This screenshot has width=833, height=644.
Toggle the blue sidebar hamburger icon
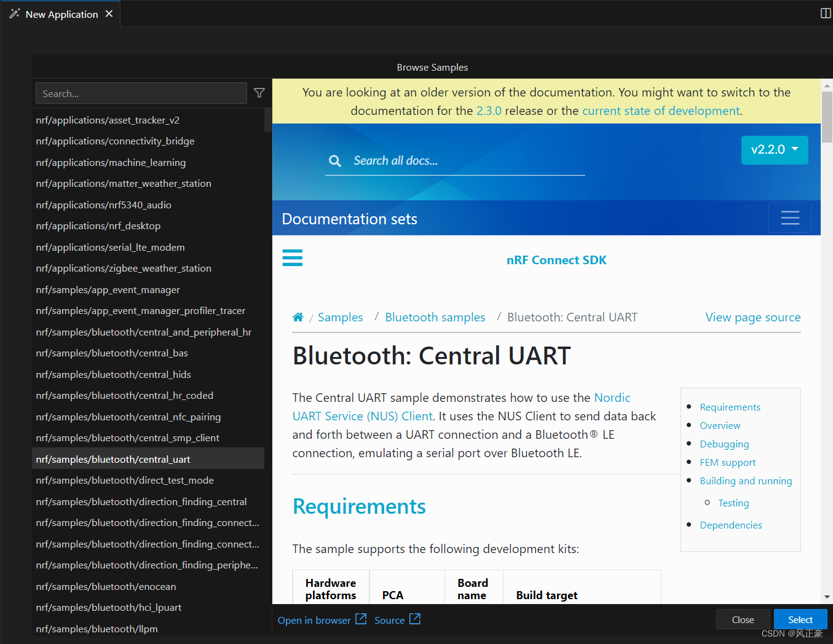(293, 257)
